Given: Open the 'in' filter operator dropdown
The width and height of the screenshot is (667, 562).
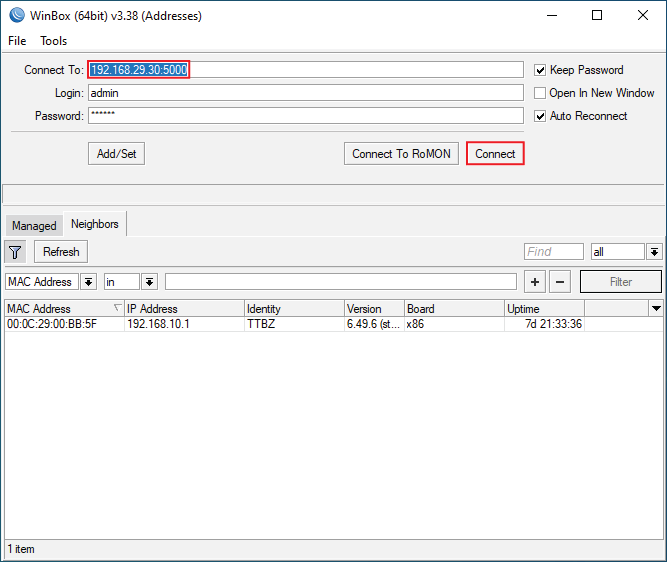Looking at the screenshot, I should (x=149, y=282).
